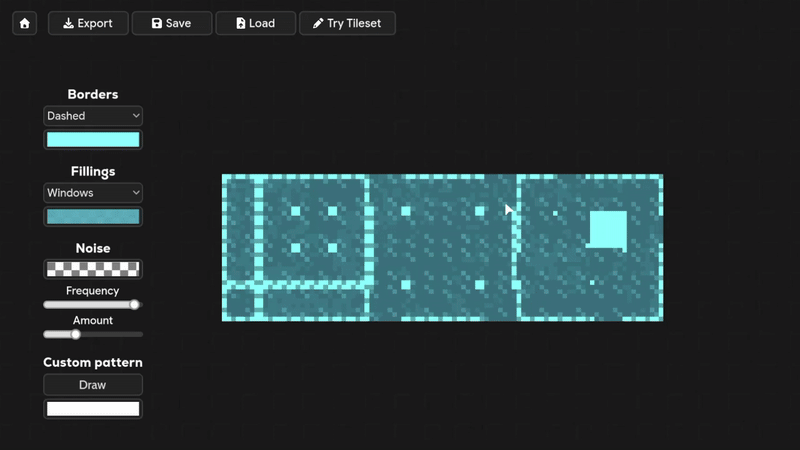
Task: Click the right end of the Amount slider track
Action: (140, 334)
